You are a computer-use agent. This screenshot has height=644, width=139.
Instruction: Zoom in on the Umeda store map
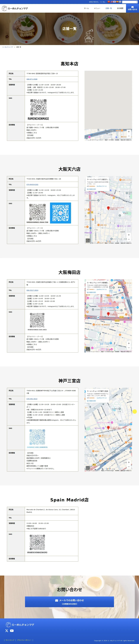tap(129, 343)
